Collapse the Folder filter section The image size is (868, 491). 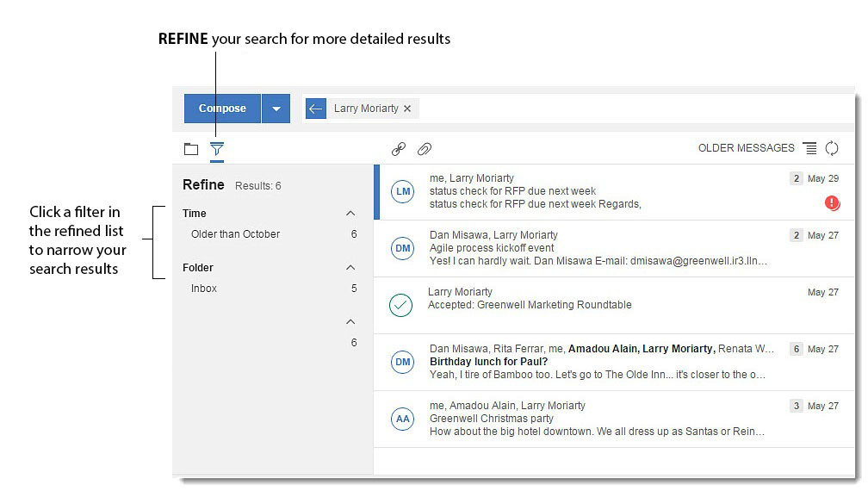pos(350,268)
